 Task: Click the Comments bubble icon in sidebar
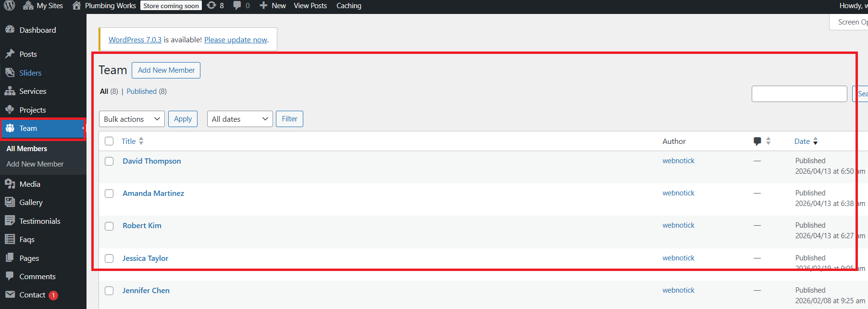pyautogui.click(x=10, y=276)
